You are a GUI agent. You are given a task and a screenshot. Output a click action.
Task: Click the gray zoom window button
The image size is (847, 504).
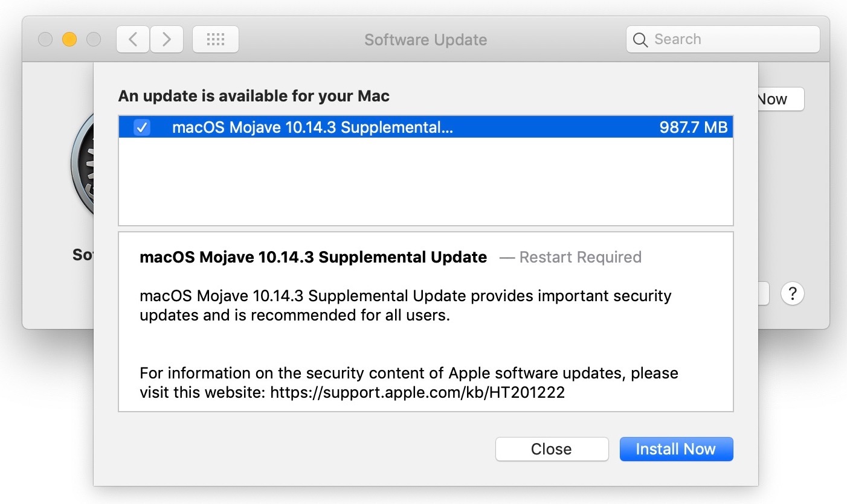tap(94, 40)
